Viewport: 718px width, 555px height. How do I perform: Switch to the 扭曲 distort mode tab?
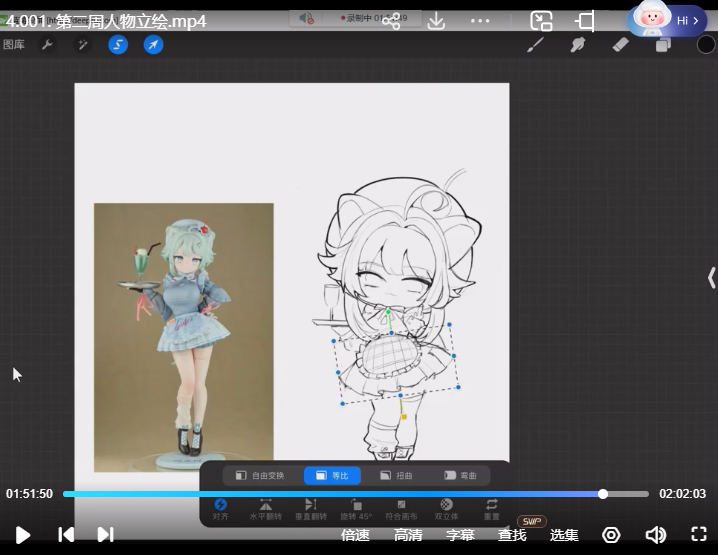pyautogui.click(x=396, y=475)
